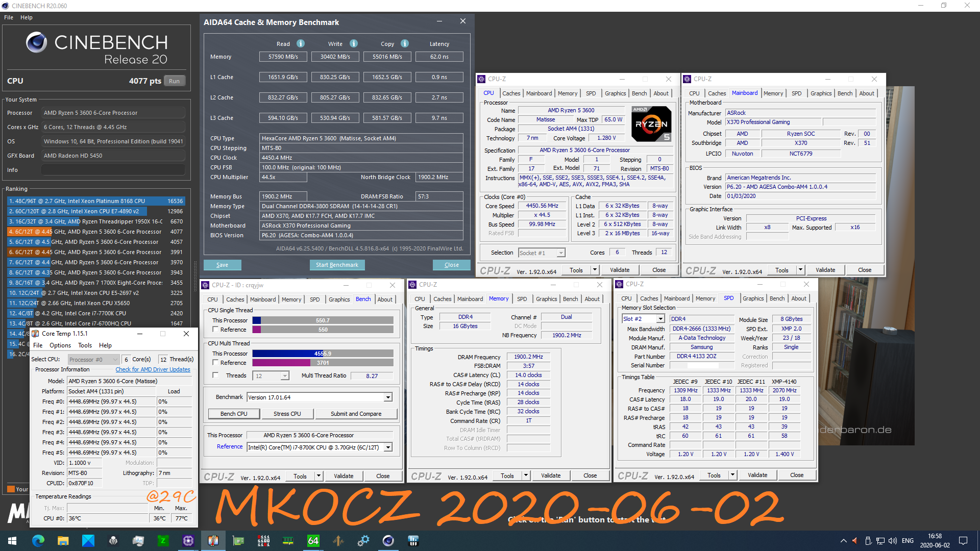The image size is (980, 551).
Task: Open Cinebench taskbar icon
Action: tap(388, 541)
